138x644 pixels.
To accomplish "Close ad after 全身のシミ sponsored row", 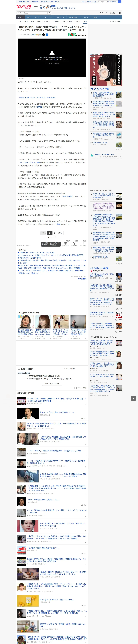I will tap(86, 418).
